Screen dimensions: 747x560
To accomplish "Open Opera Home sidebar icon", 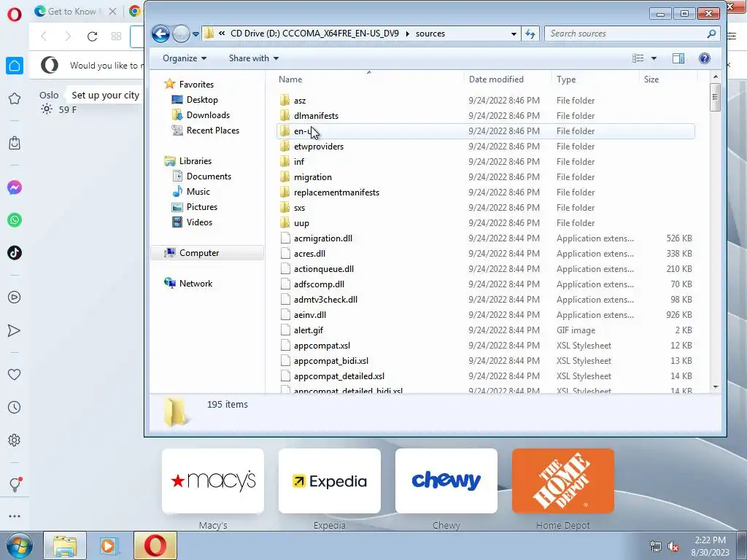I will pos(15,66).
